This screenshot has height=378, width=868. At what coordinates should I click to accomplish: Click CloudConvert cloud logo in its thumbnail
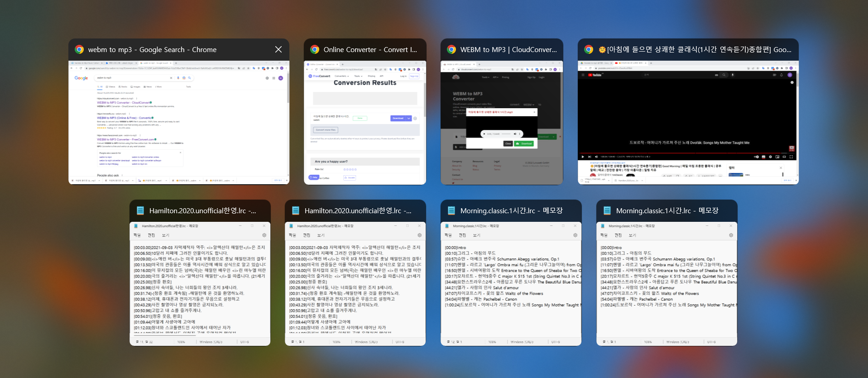(x=456, y=77)
